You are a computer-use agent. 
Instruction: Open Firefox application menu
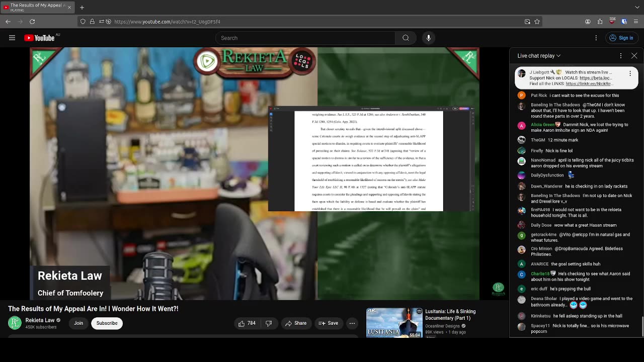[x=636, y=22]
